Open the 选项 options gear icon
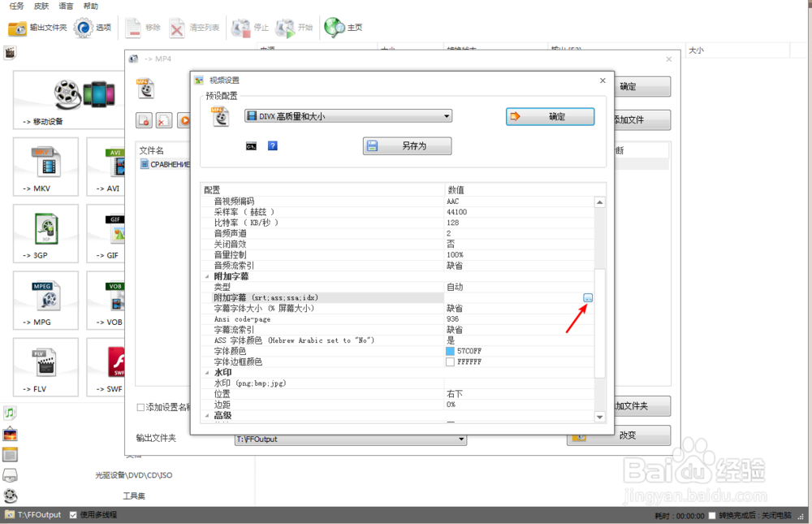812x524 pixels. point(80,28)
